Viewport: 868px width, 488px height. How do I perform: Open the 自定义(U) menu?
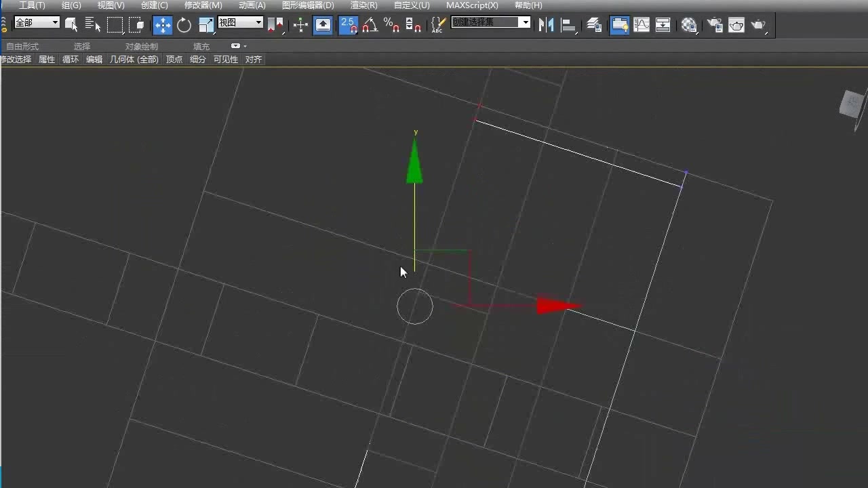coord(412,5)
